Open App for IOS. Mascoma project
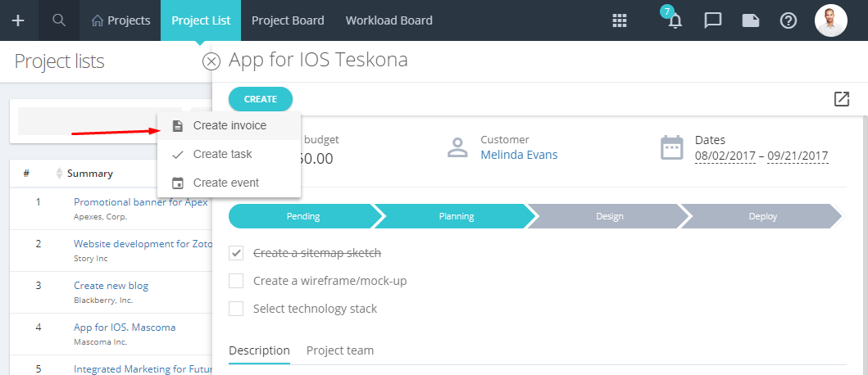Screen dimensions: 868x375 click(x=125, y=328)
